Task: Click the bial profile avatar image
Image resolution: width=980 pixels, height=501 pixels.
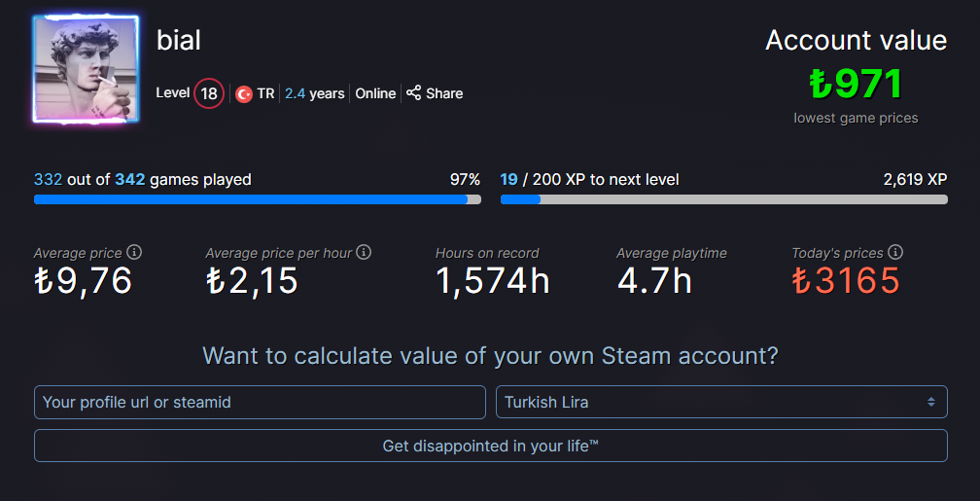Action: (x=86, y=69)
